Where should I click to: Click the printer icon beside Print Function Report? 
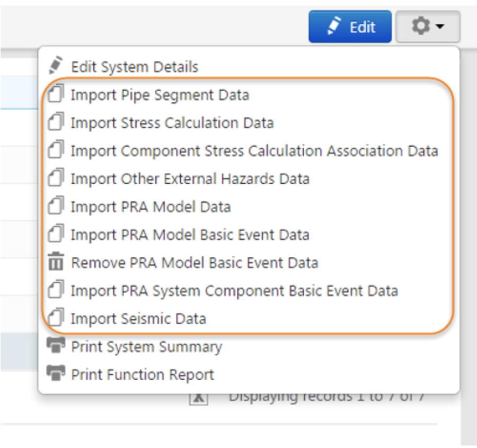point(56,374)
